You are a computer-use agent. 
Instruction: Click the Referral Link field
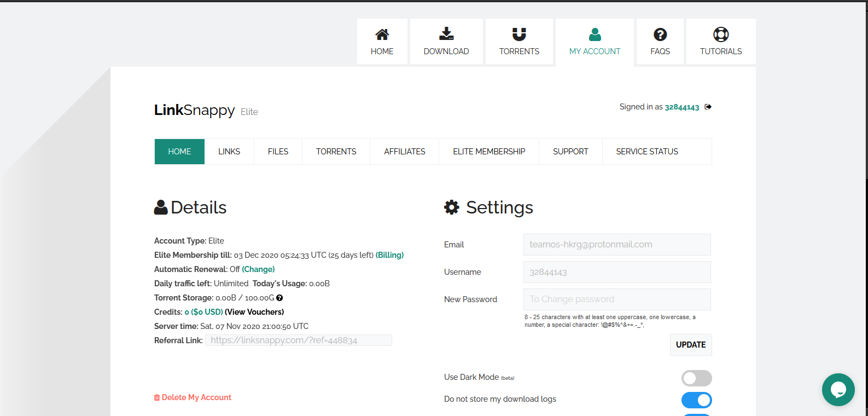[299, 340]
